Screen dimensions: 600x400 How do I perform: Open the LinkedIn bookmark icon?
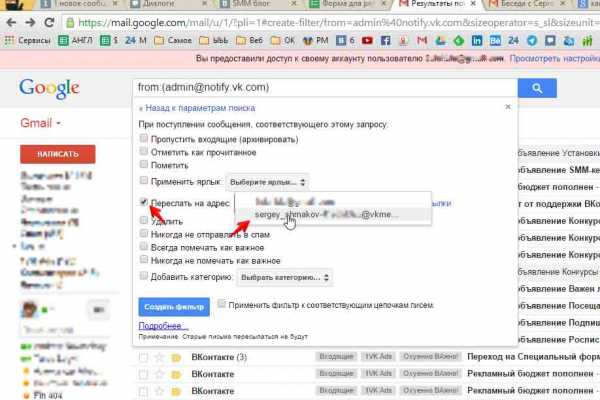(477, 40)
